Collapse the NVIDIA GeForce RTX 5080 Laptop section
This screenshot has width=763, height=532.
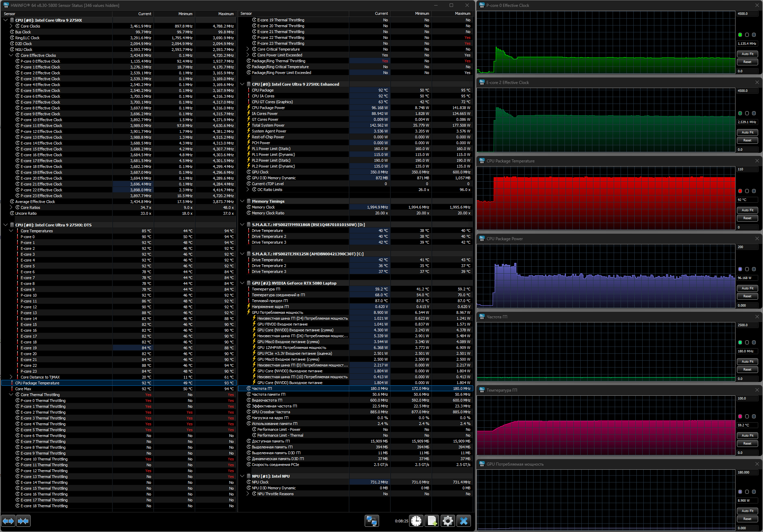pos(242,283)
